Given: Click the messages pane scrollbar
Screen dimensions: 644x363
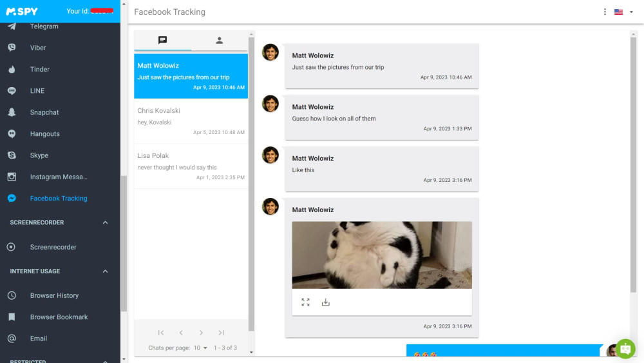Looking at the screenshot, I should pyautogui.click(x=633, y=164).
